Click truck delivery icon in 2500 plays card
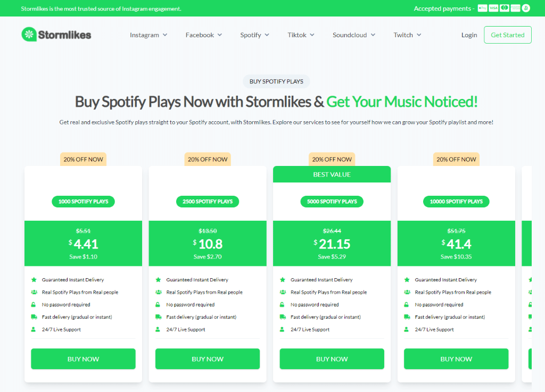Viewport: 545px width, 392px height. click(x=158, y=316)
